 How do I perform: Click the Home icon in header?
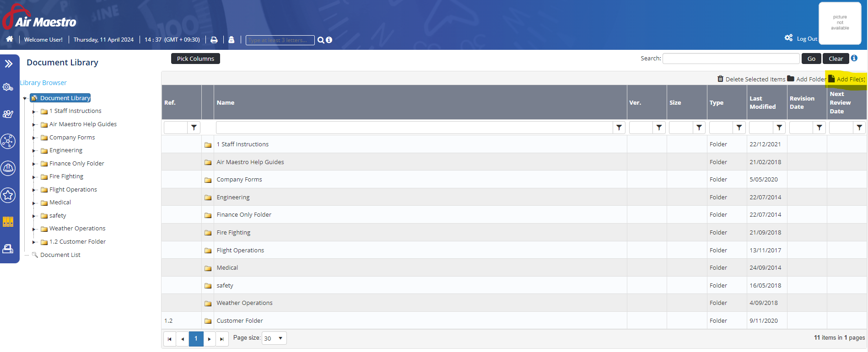coord(10,39)
